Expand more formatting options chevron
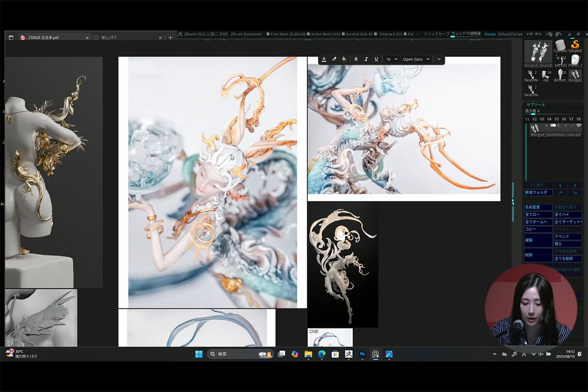Image resolution: width=588 pixels, height=392 pixels. [x=439, y=59]
